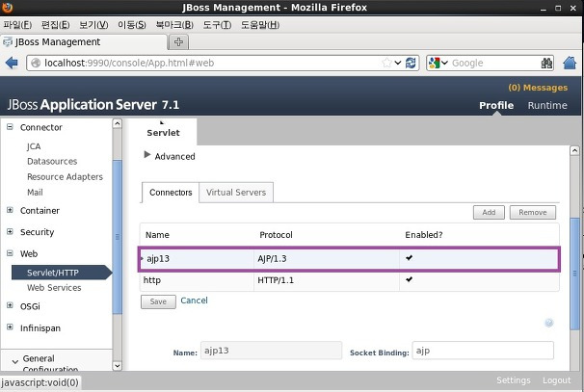Click the main content scrollbar thumb
This screenshot has width=584, height=392.
574,274
